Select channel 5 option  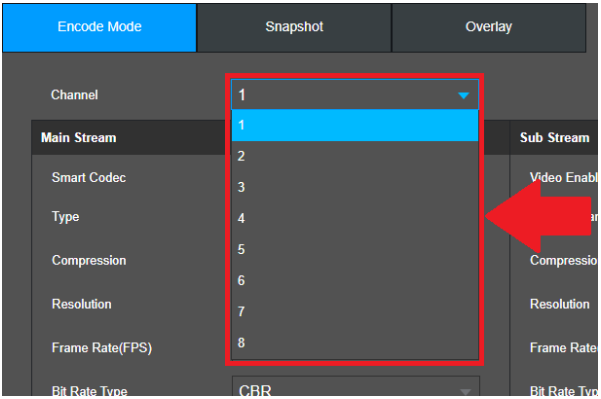pos(355,250)
